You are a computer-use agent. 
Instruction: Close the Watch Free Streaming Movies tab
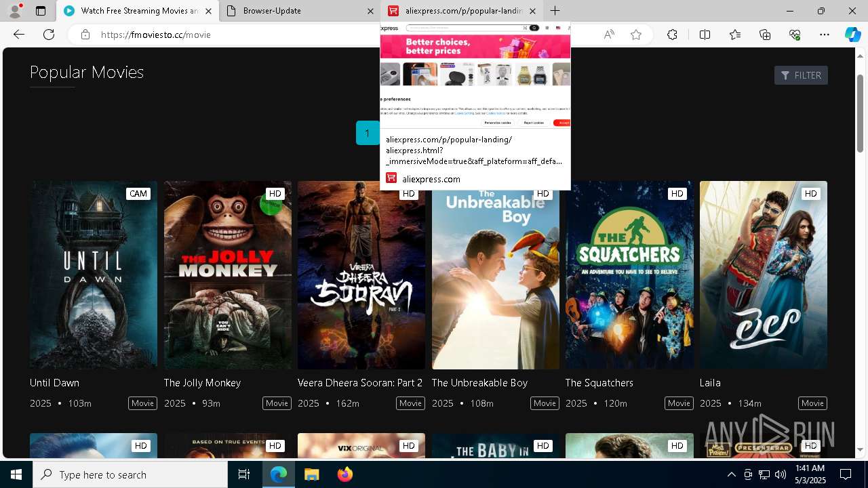pos(208,11)
